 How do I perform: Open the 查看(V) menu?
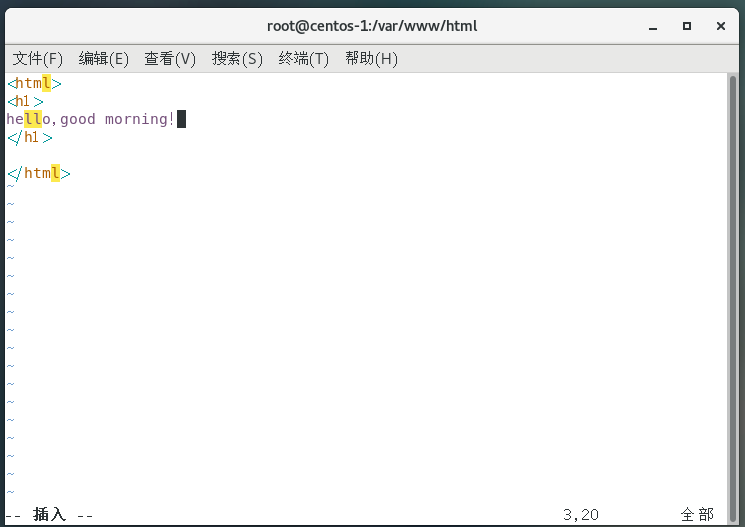(170, 59)
